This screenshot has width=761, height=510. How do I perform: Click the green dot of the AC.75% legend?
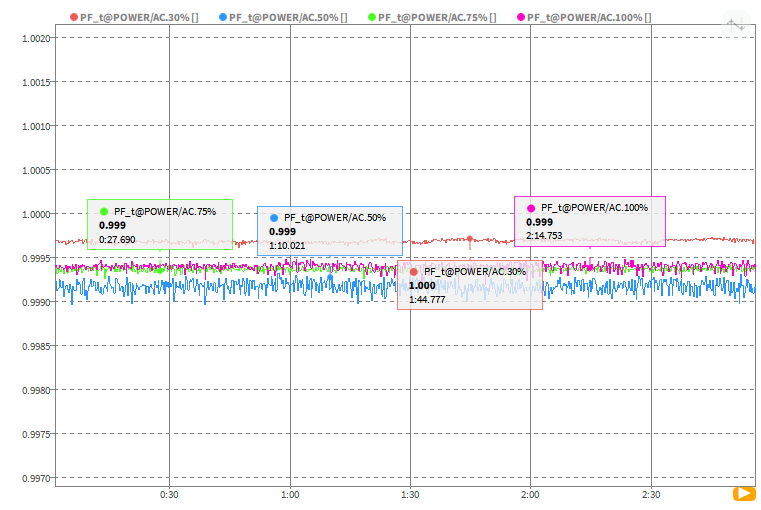click(x=371, y=18)
